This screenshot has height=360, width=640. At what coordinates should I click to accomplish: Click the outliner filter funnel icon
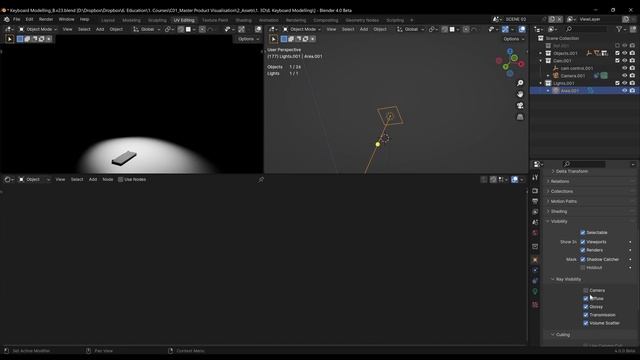pyautogui.click(x=619, y=29)
